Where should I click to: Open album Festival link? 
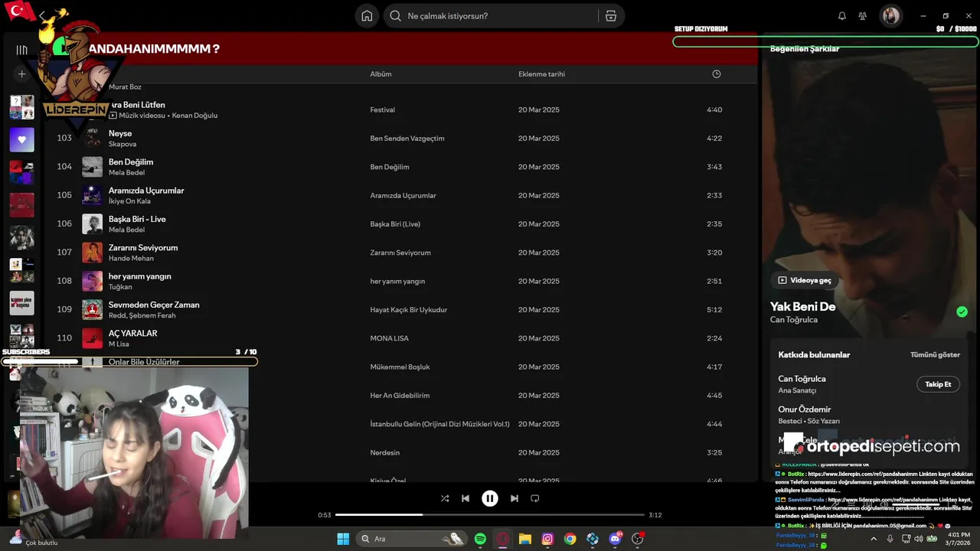coord(382,110)
